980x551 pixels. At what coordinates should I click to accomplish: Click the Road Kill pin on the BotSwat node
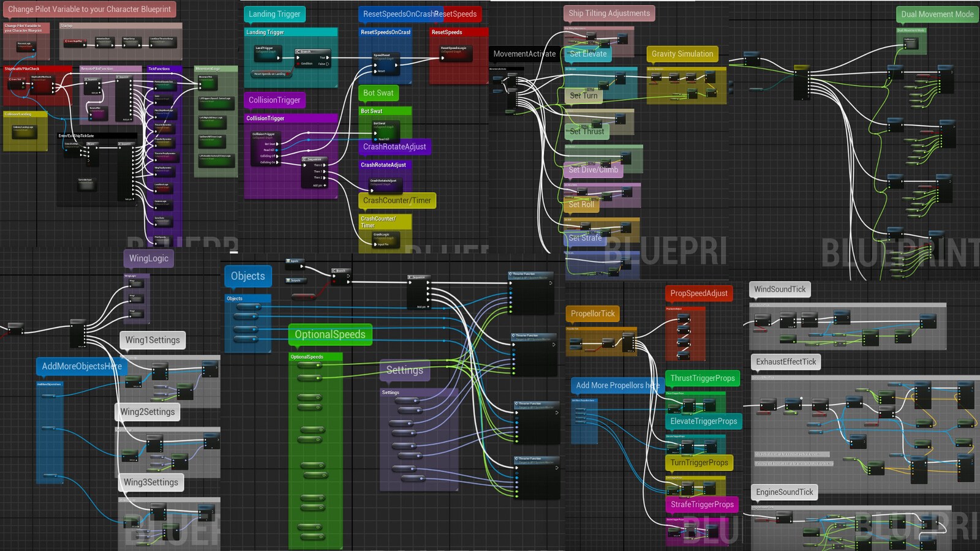377,140
